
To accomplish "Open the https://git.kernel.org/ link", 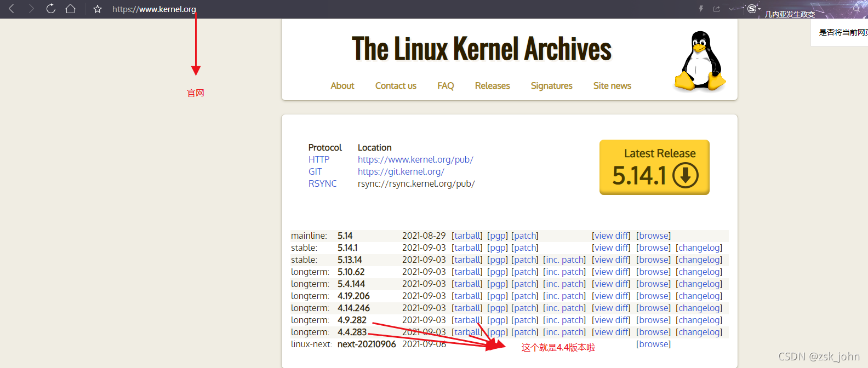I will click(401, 172).
